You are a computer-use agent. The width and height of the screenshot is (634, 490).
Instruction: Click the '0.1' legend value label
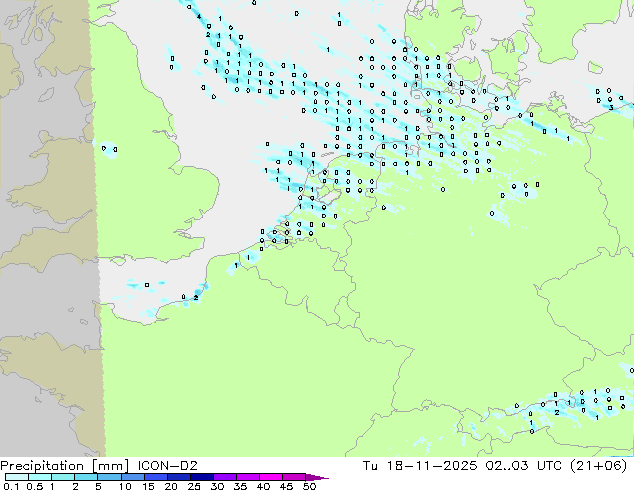[x=11, y=486]
